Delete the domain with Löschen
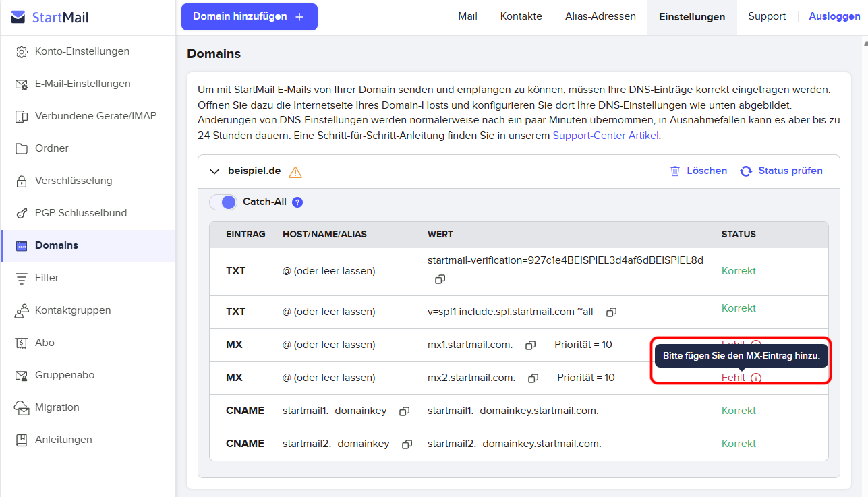 [698, 171]
